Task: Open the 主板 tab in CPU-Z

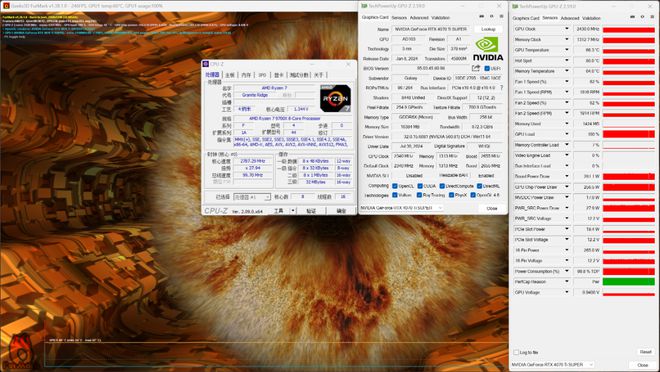Action: click(x=230, y=75)
